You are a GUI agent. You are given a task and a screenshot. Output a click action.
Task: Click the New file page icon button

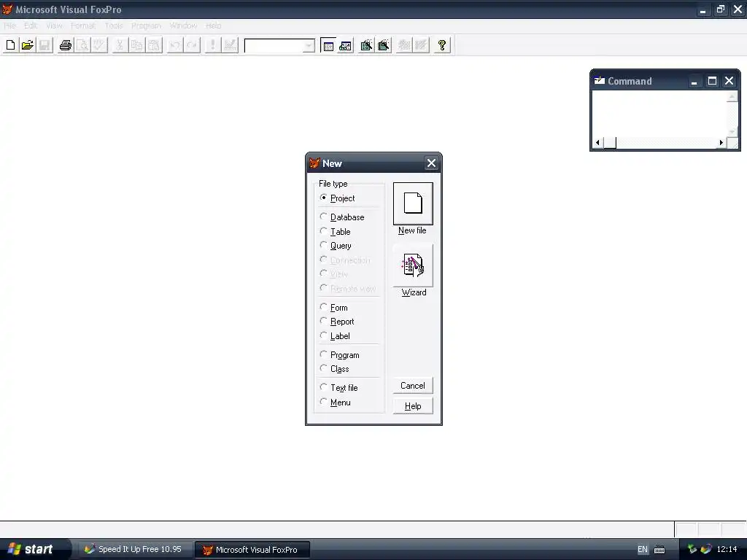pyautogui.click(x=413, y=203)
